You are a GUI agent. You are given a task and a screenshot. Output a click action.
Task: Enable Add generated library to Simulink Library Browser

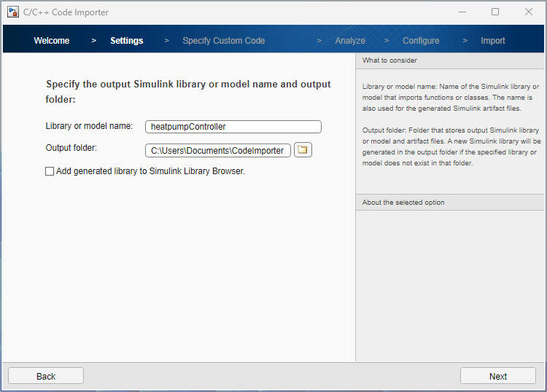click(50, 171)
